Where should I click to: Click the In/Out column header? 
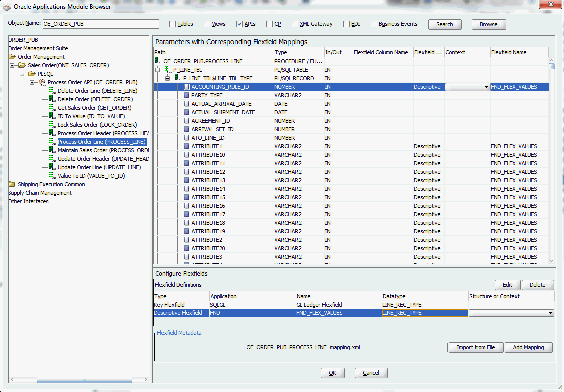tap(338, 52)
